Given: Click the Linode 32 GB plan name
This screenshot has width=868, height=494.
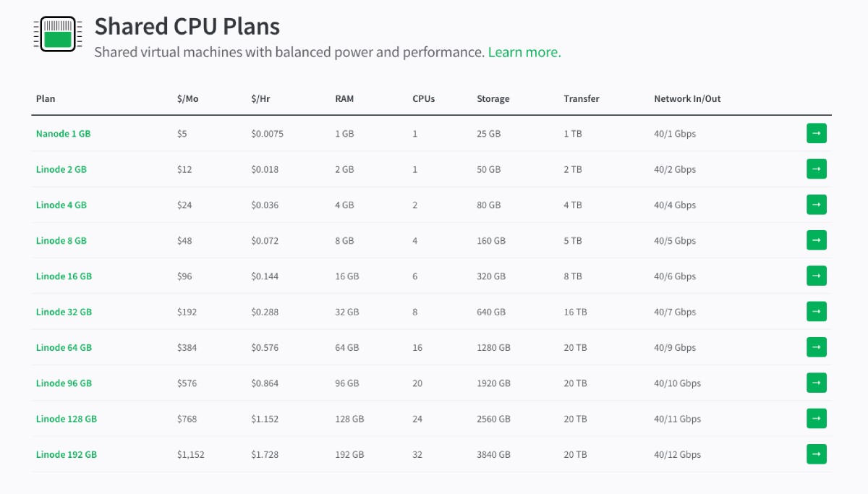Looking at the screenshot, I should [64, 312].
